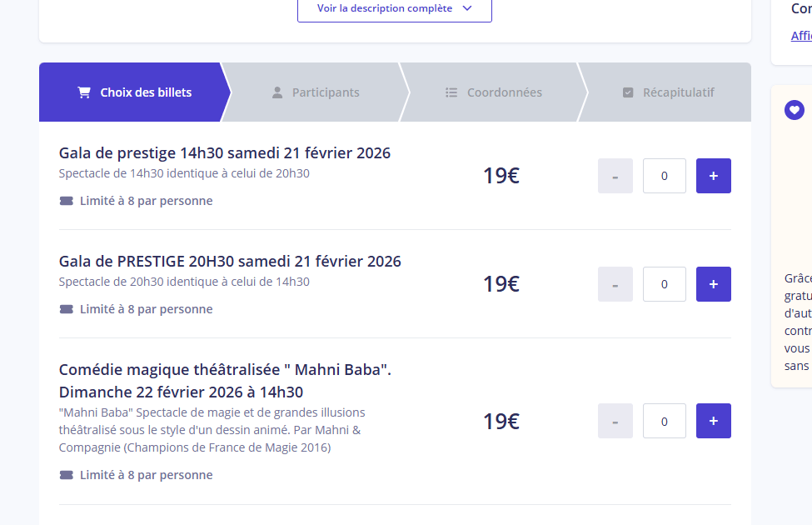Viewport: 812px width, 525px height.
Task: Click ticket icon under Gala de prestige 14h30
Action: [67, 201]
